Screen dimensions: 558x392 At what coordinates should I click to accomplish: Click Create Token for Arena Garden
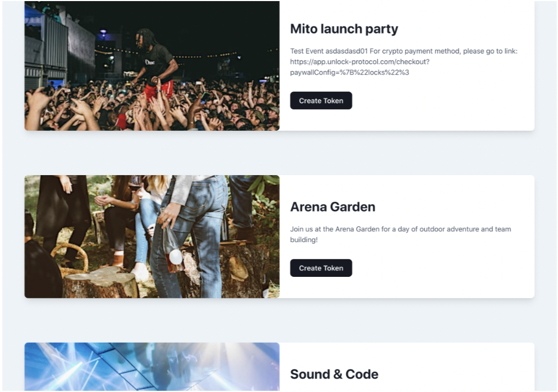[x=321, y=268]
